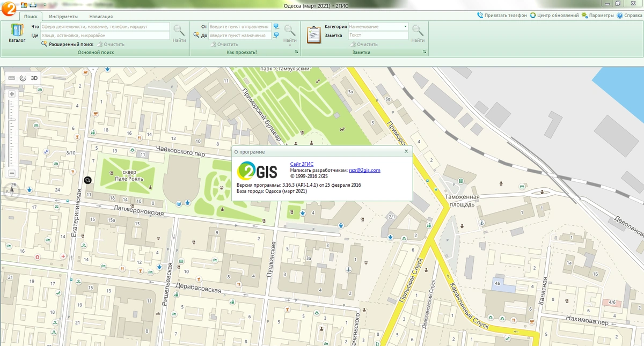Open Расширенный поиск advanced search

(67, 44)
